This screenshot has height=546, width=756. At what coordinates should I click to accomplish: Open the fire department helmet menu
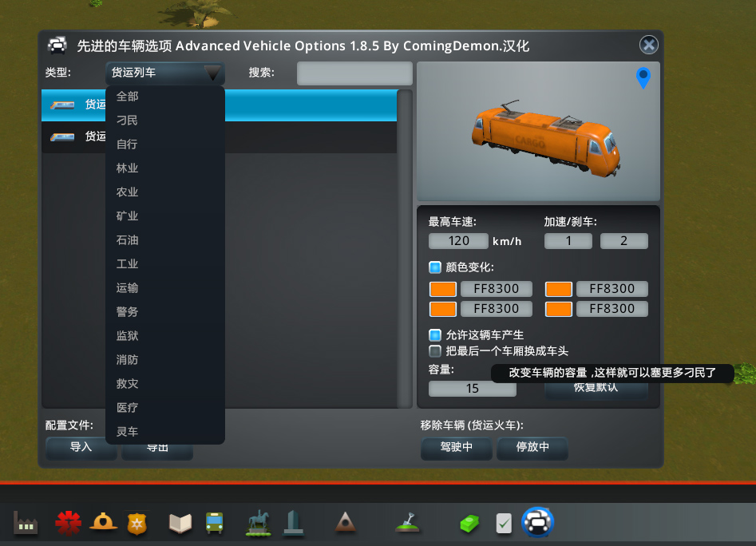tap(103, 523)
